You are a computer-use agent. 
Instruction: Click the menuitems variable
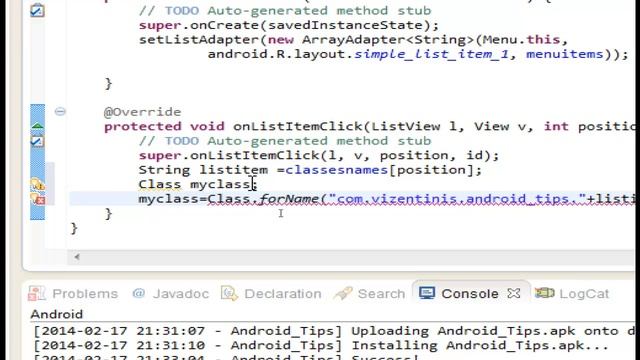point(565,54)
